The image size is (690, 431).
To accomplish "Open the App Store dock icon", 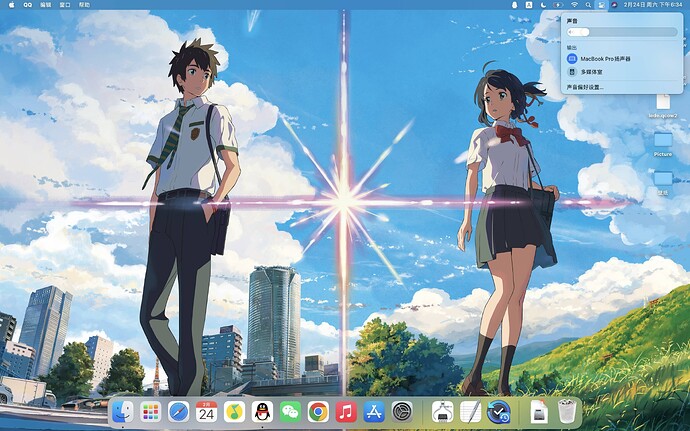I will pyautogui.click(x=374, y=411).
